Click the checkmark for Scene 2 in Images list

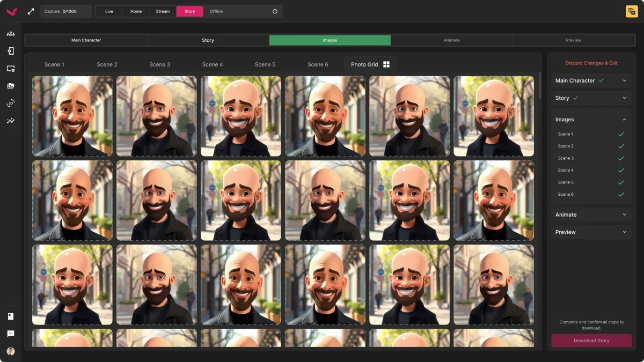(621, 146)
